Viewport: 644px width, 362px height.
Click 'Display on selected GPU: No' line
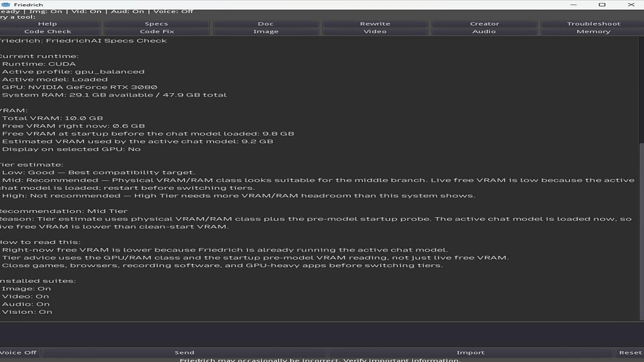(x=71, y=149)
